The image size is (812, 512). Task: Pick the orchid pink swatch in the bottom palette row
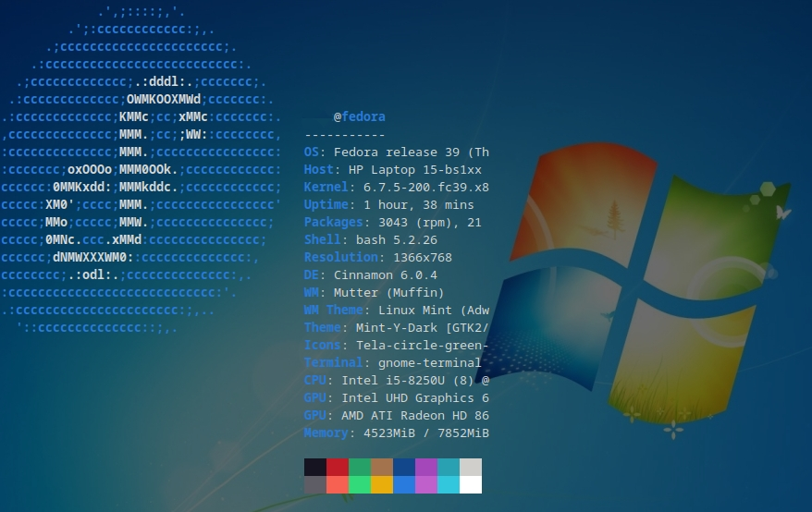click(426, 484)
